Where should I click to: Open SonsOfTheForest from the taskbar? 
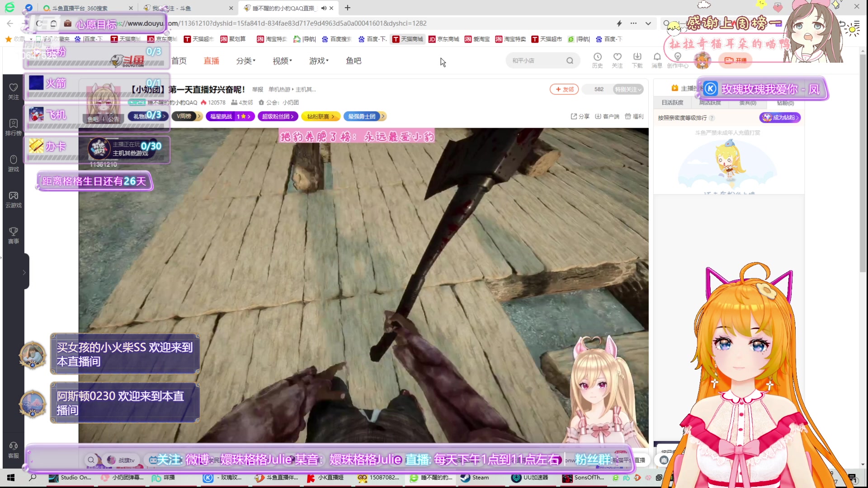point(583,478)
